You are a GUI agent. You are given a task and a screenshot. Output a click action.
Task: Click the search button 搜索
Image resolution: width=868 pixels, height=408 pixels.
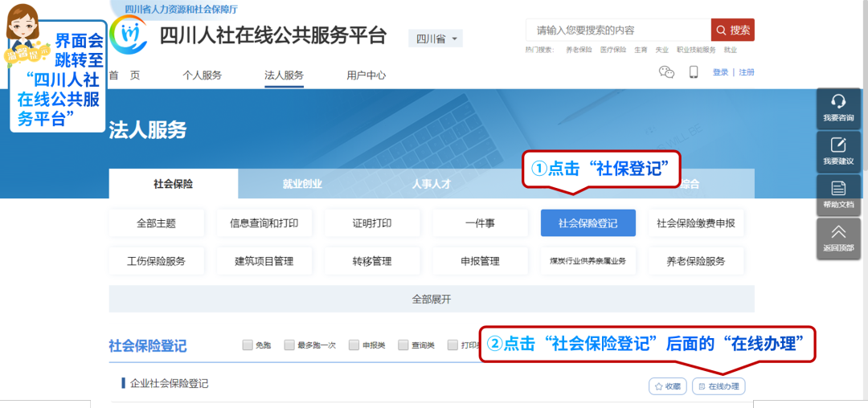coord(733,30)
